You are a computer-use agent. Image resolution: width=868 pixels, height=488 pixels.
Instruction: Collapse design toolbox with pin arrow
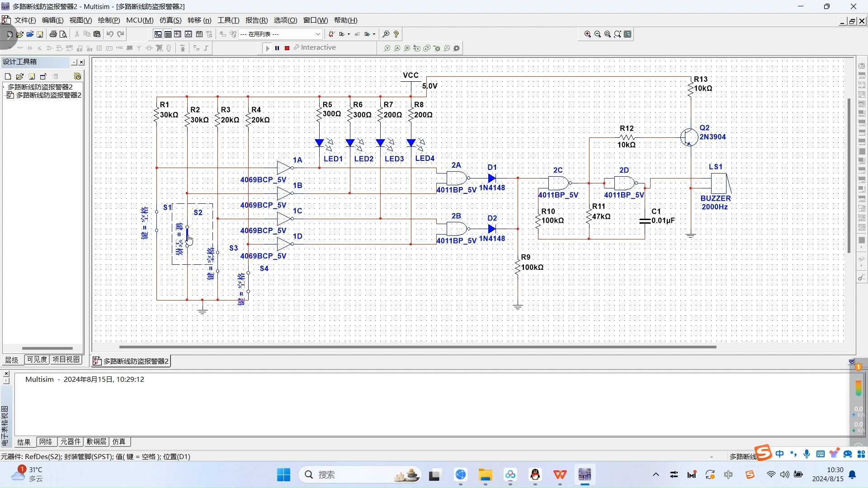click(74, 62)
